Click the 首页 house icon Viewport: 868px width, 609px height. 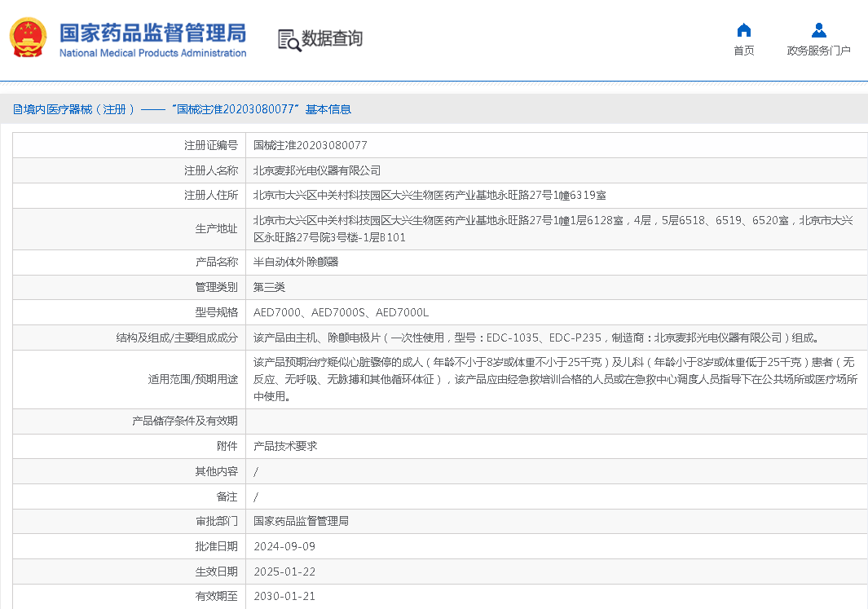click(x=743, y=30)
